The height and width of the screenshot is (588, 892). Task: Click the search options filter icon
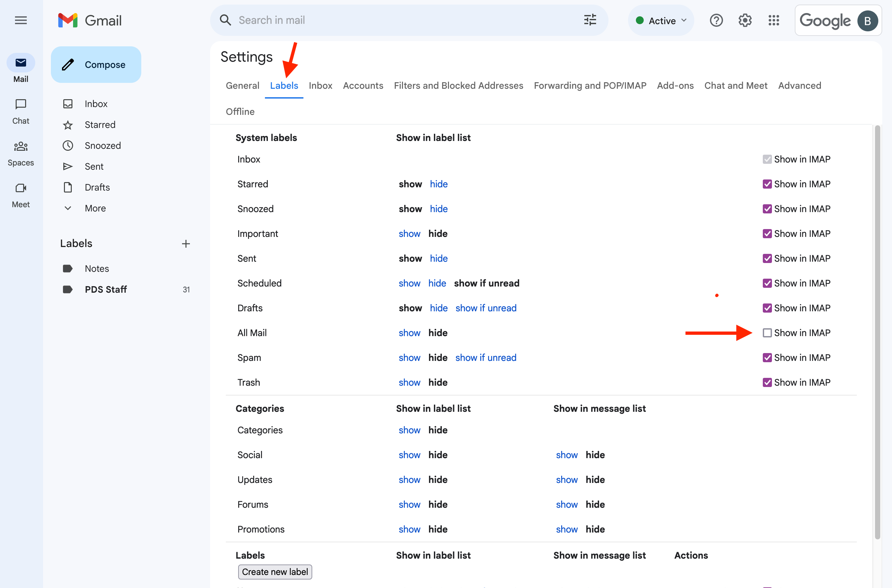point(590,20)
